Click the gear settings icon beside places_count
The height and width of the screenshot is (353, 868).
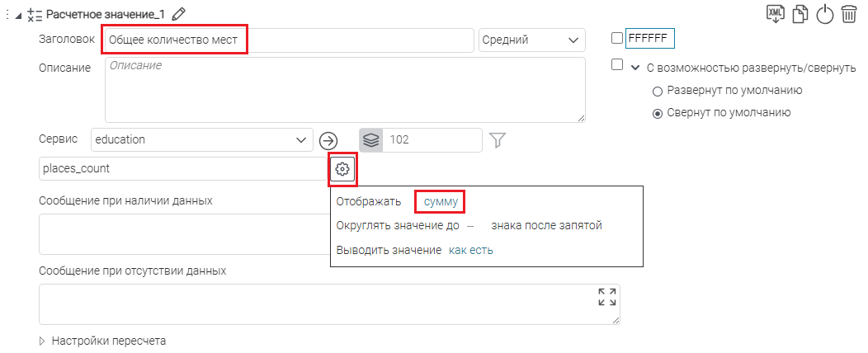(342, 169)
